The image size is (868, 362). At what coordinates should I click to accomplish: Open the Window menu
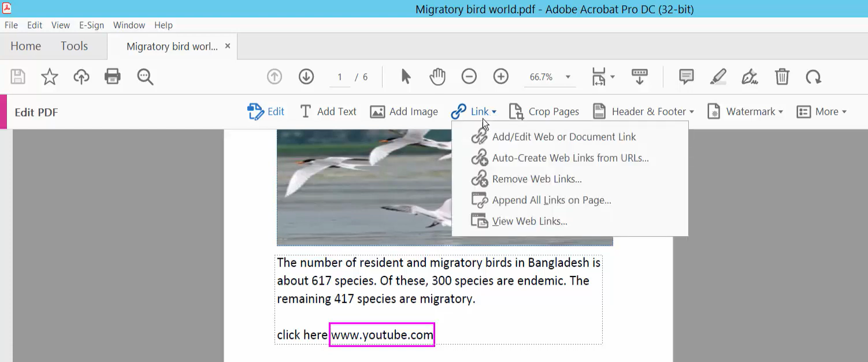(129, 25)
